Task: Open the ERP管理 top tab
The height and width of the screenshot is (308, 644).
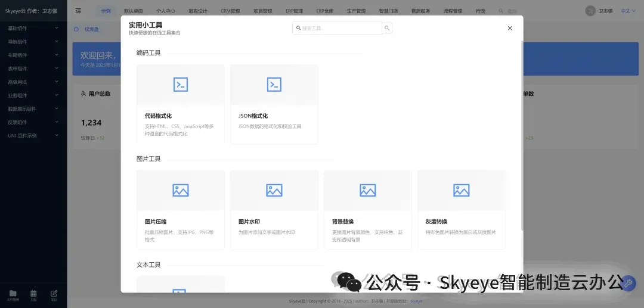Action: [x=295, y=11]
